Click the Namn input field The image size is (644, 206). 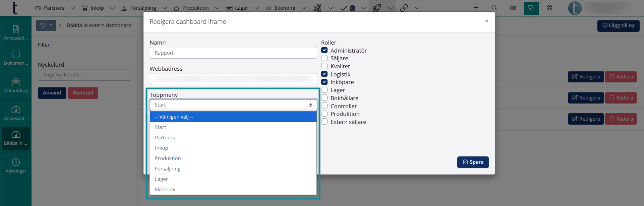click(233, 53)
